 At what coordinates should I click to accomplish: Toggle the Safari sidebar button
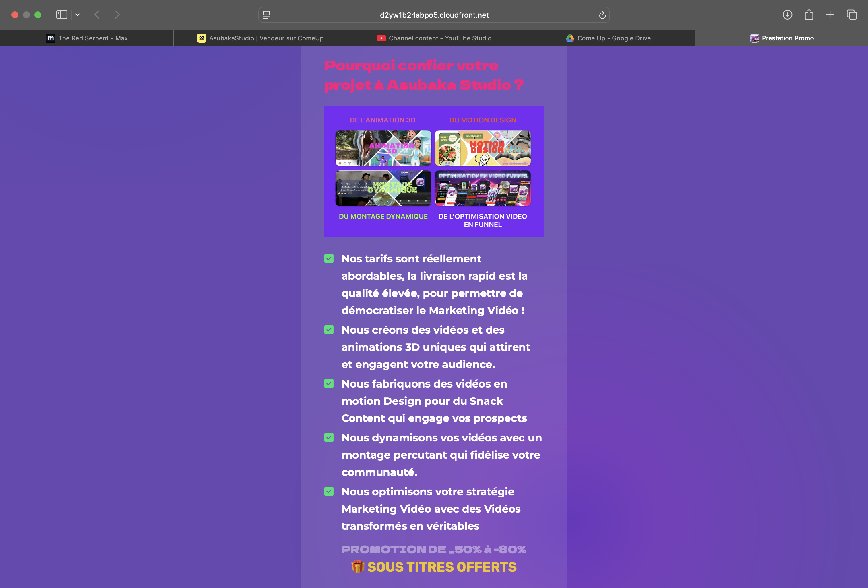[62, 15]
